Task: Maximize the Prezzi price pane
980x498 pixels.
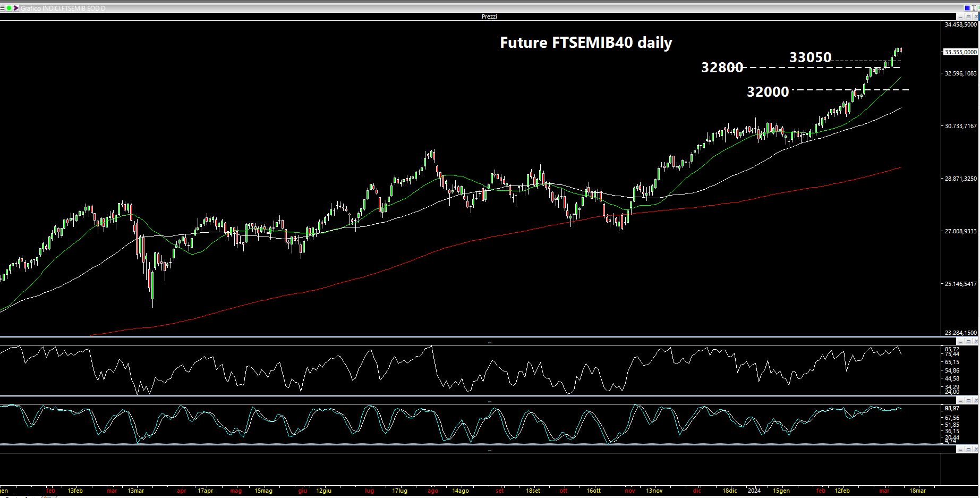Action: tap(968, 16)
